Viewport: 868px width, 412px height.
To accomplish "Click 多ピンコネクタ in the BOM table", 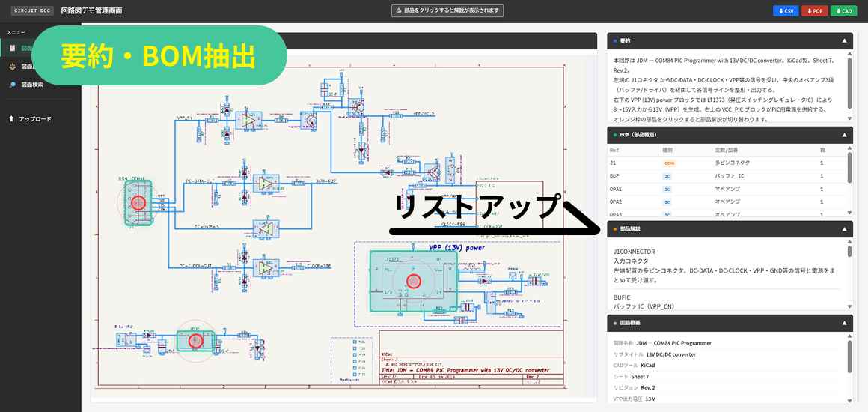I will pyautogui.click(x=732, y=163).
